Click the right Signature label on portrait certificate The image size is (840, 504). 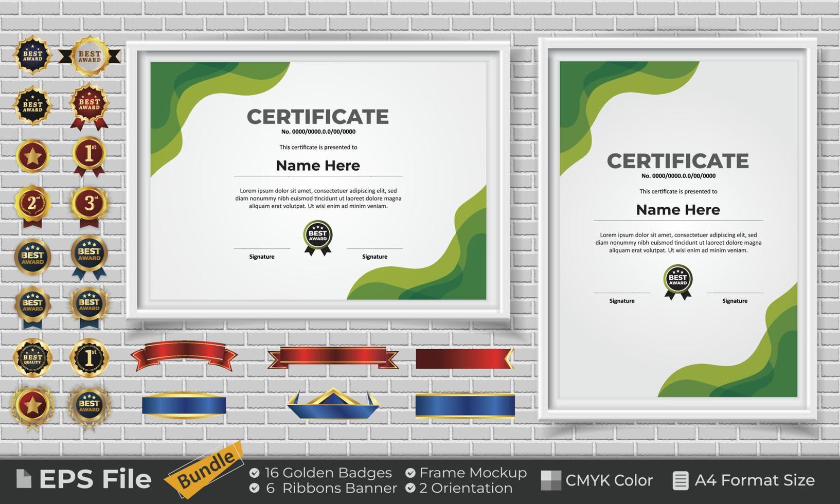point(735,301)
